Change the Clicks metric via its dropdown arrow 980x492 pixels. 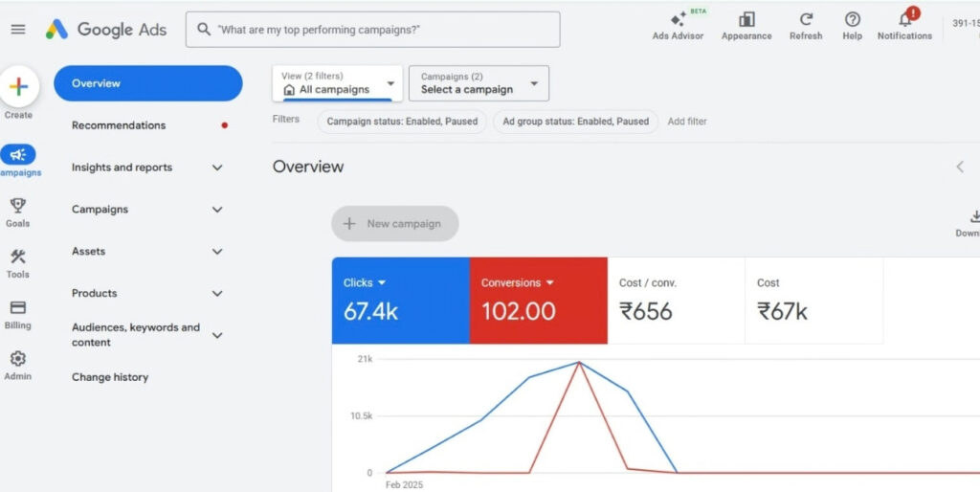[382, 283]
